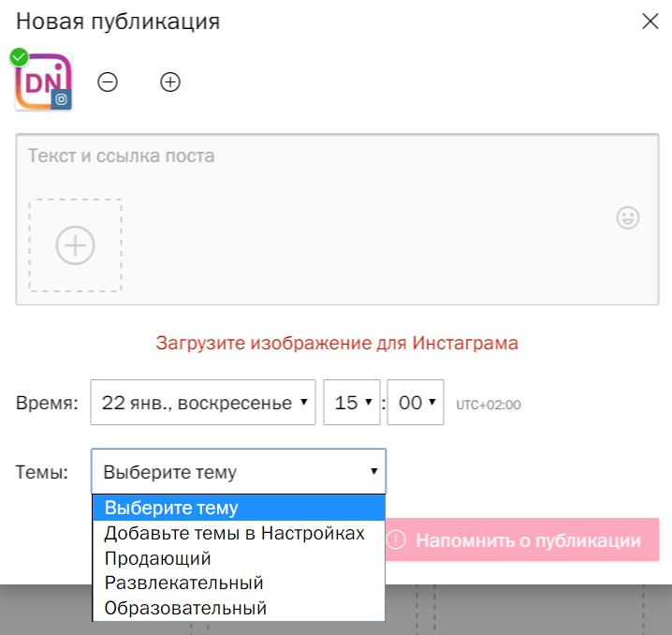Image resolution: width=672 pixels, height=635 pixels.
Task: Open the hour dropdown showing 15
Action: pyautogui.click(x=351, y=402)
